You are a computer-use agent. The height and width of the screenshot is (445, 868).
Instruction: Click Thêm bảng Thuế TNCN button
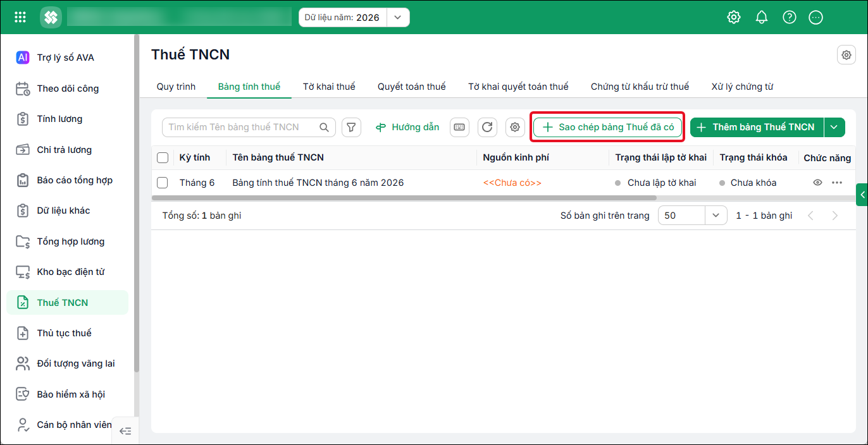pos(757,127)
